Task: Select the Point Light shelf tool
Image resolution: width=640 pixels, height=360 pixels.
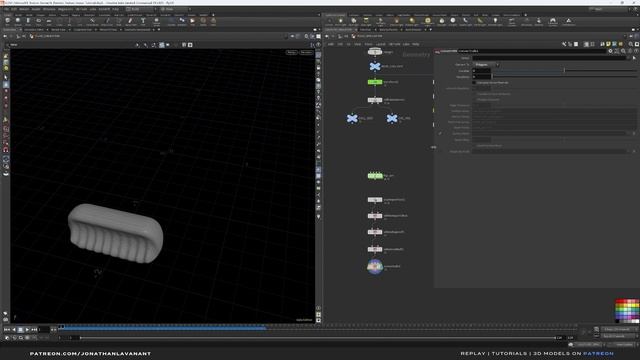Action: click(340, 21)
